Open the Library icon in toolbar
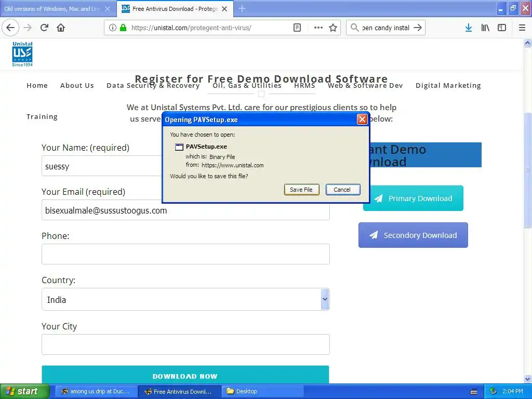The height and width of the screenshot is (399, 532). (485, 28)
